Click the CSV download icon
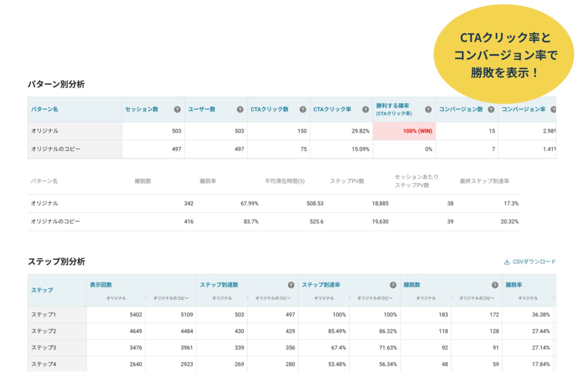The image size is (588, 382). coord(507,262)
